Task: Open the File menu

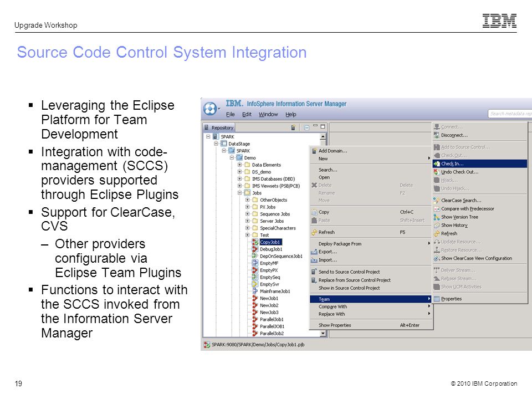Action: tap(231, 114)
